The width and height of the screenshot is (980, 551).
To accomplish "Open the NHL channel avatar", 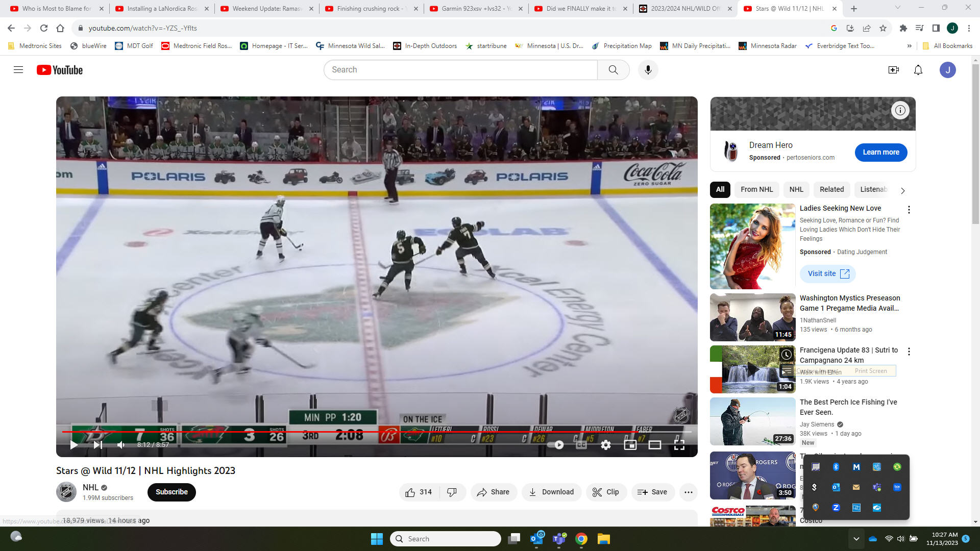I will [66, 492].
